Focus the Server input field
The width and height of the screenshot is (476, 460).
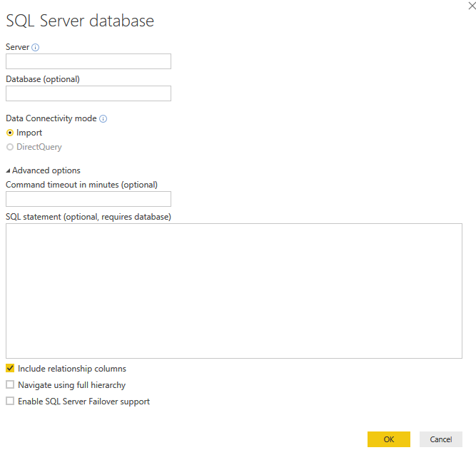click(x=88, y=61)
